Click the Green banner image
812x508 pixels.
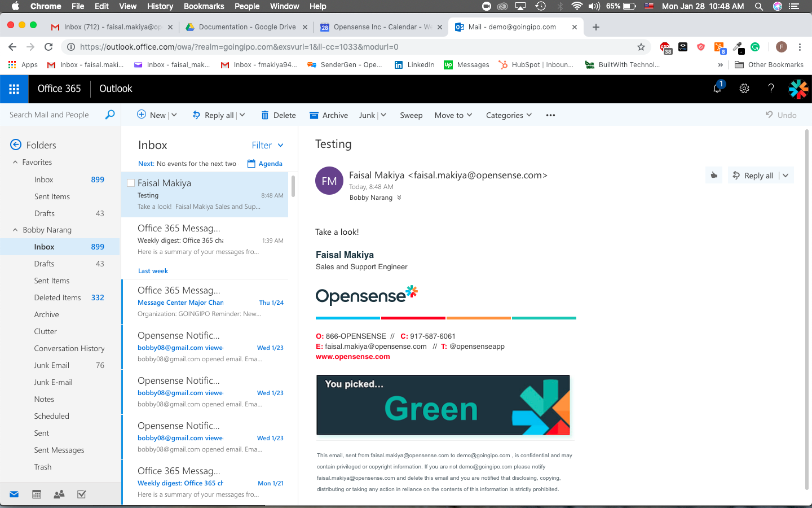tap(443, 405)
